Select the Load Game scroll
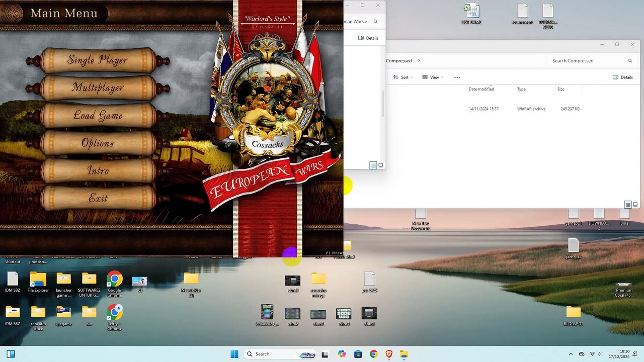This screenshot has height=362, width=644. (98, 116)
